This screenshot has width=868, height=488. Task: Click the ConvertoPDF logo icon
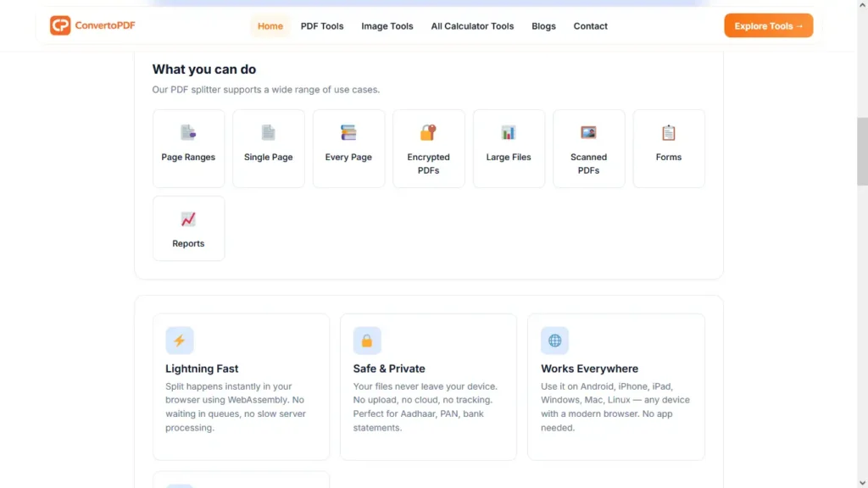[60, 25]
